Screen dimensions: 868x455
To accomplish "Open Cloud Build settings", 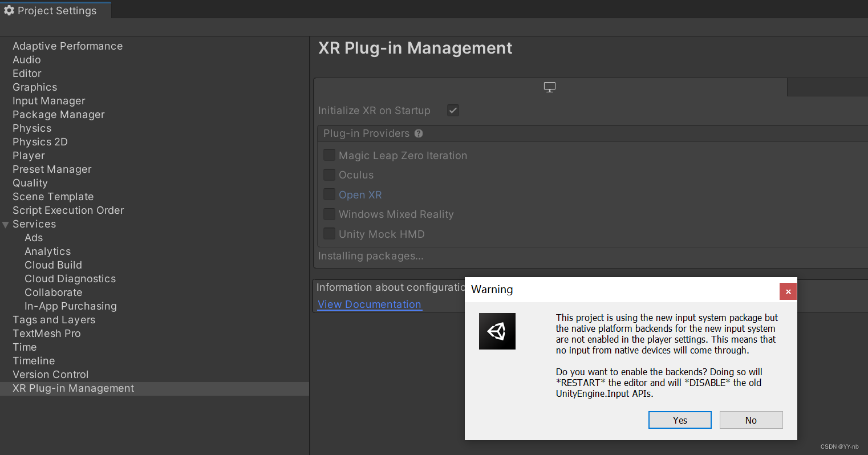I will coord(53,265).
